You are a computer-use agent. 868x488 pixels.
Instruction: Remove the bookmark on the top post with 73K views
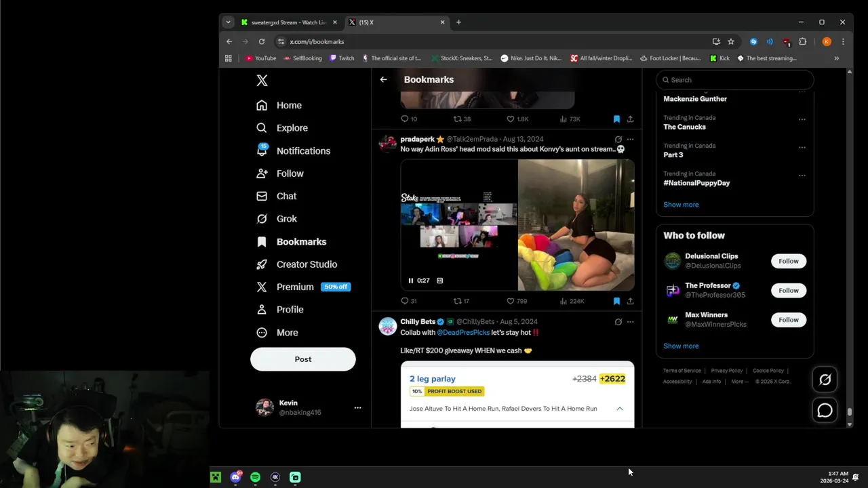[616, 119]
